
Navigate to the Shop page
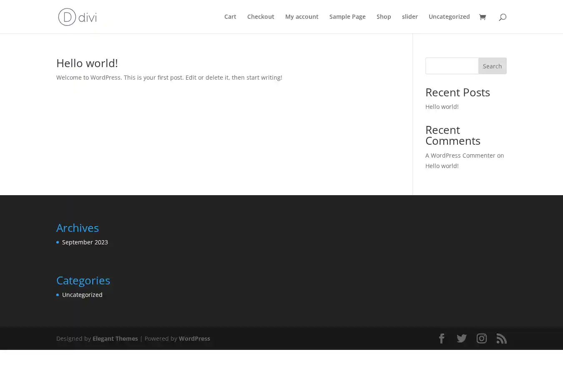384,17
